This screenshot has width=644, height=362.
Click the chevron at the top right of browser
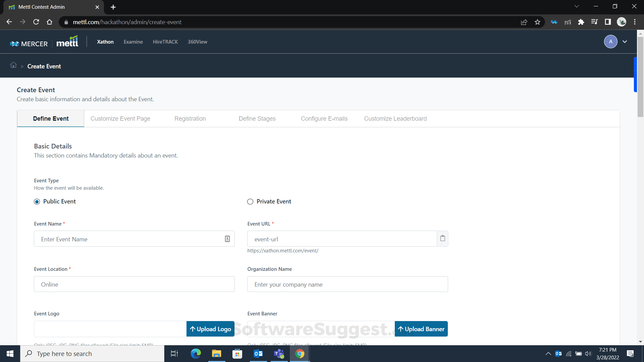(577, 6)
